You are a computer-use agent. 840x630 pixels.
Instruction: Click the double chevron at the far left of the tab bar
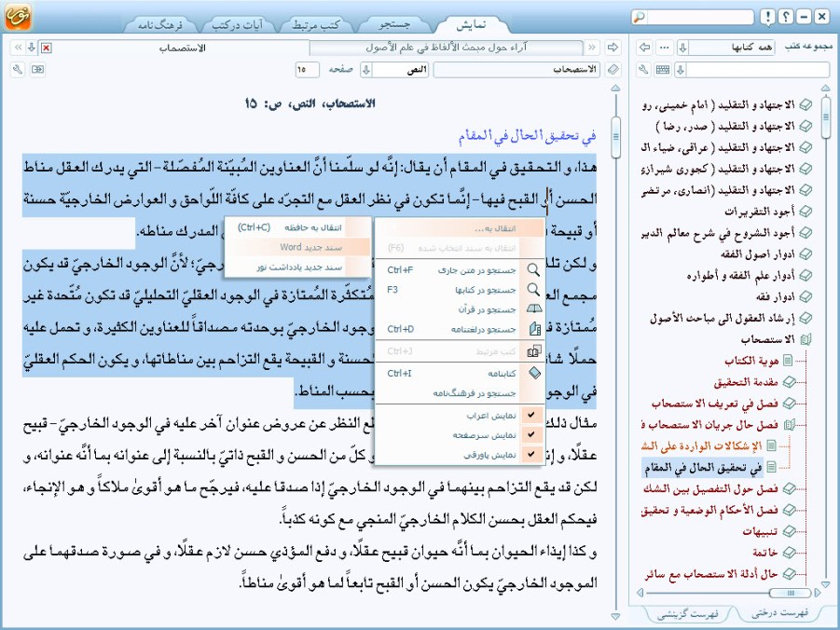click(x=18, y=48)
